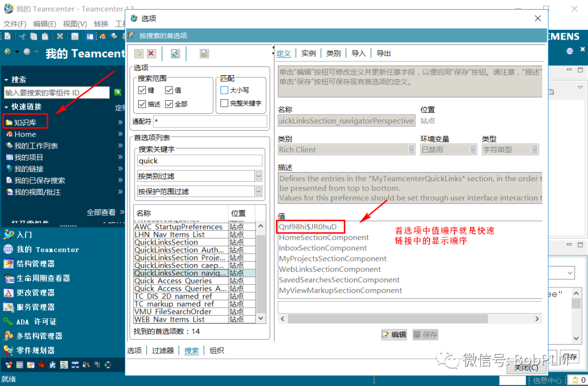Image resolution: width=588 pixels, height=386 pixels.
Task: Click the report document icon in the dialog toolbar
Action: coord(204,54)
